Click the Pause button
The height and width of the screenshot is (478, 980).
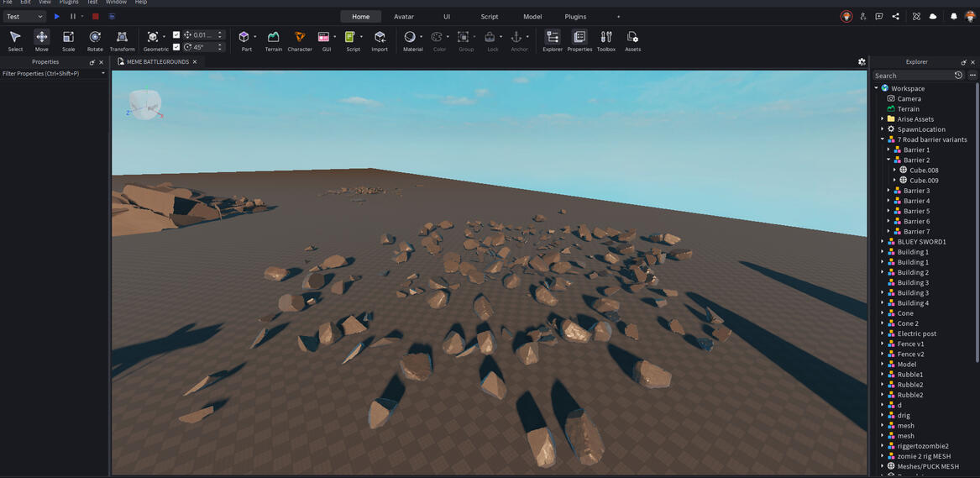(x=73, y=16)
